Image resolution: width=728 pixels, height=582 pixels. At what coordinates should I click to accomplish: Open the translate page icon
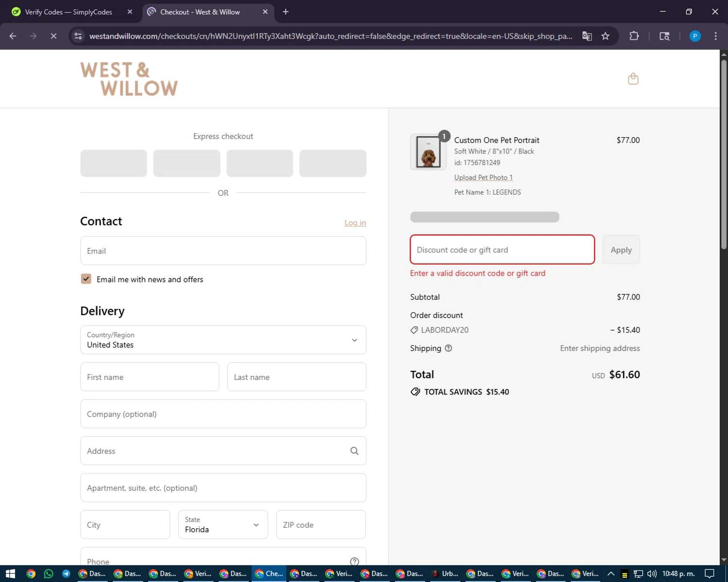tap(587, 36)
